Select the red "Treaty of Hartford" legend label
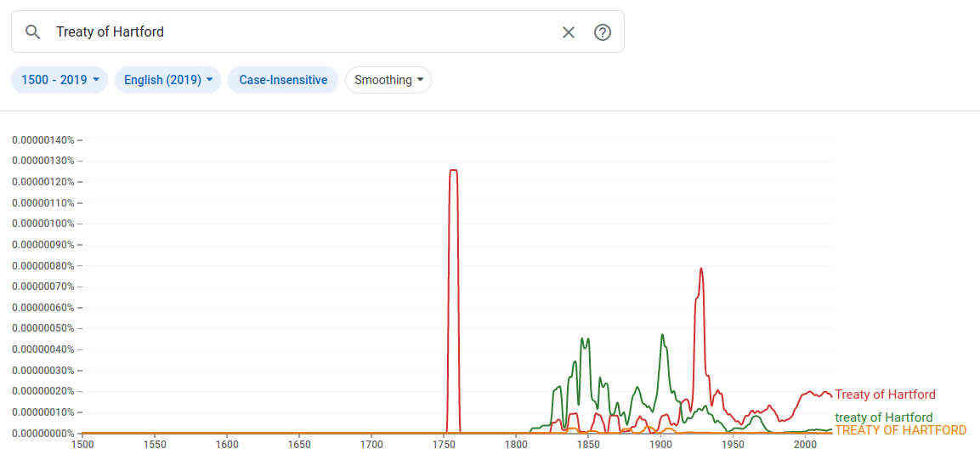 (x=885, y=395)
